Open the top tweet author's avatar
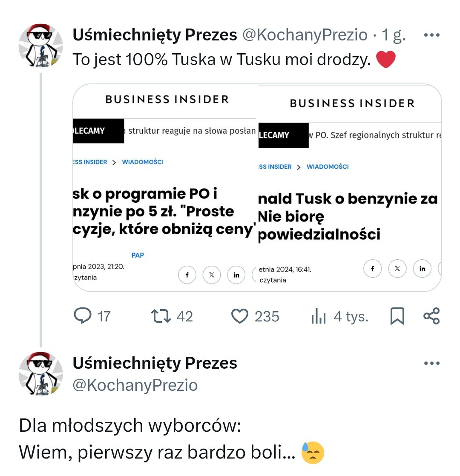Screen dimensions: 460x476 pyautogui.click(x=41, y=45)
